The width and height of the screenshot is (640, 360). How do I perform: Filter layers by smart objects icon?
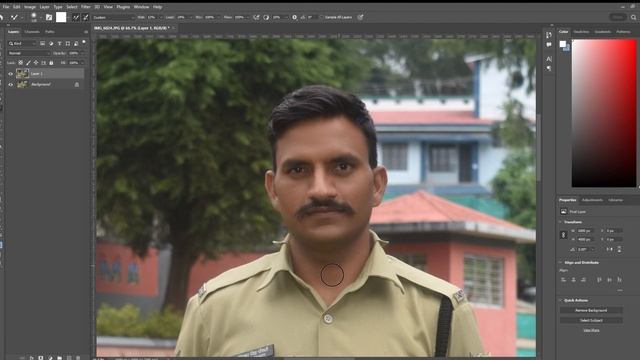(x=76, y=43)
